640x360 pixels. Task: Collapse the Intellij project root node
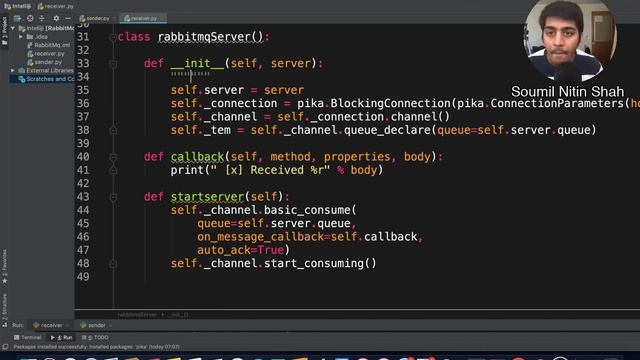[13, 28]
